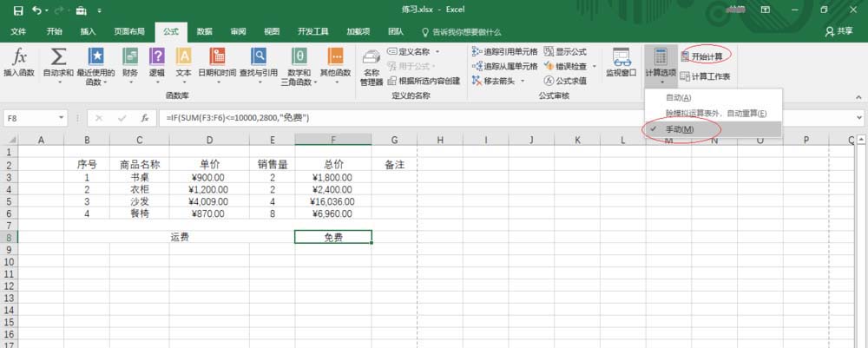Open the AutoSum (自动求和) tool
868x348 pixels.
58,62
